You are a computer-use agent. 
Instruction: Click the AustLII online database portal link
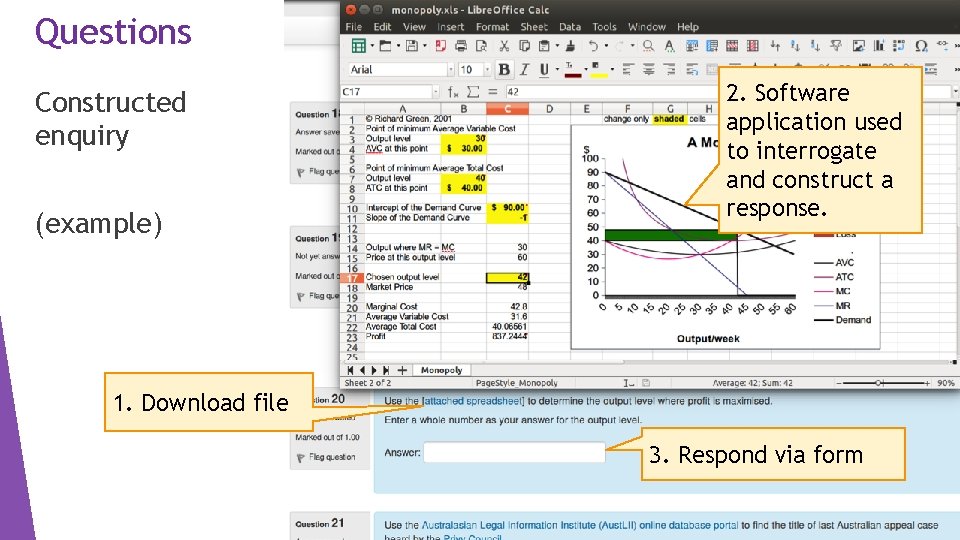pos(580,525)
